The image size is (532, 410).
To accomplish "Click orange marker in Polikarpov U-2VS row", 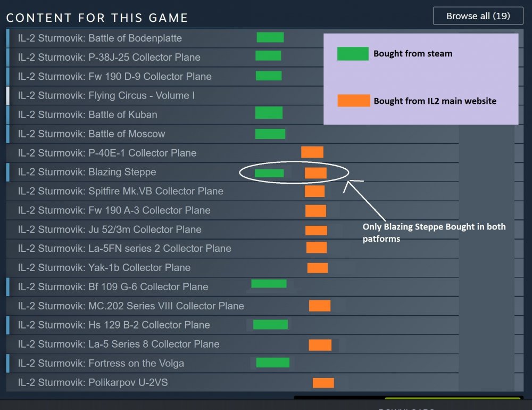I will click(323, 383).
